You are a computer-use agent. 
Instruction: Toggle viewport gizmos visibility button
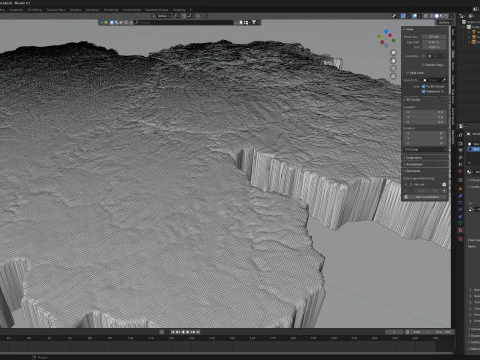(x=403, y=16)
